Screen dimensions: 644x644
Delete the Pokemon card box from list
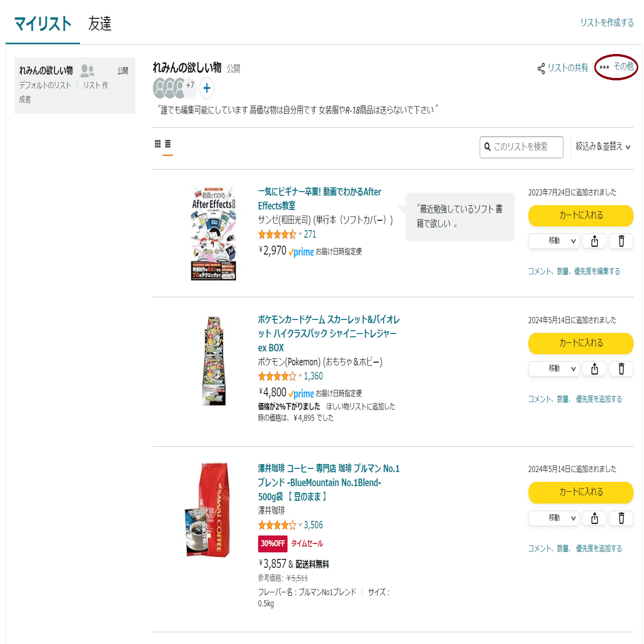[621, 369]
